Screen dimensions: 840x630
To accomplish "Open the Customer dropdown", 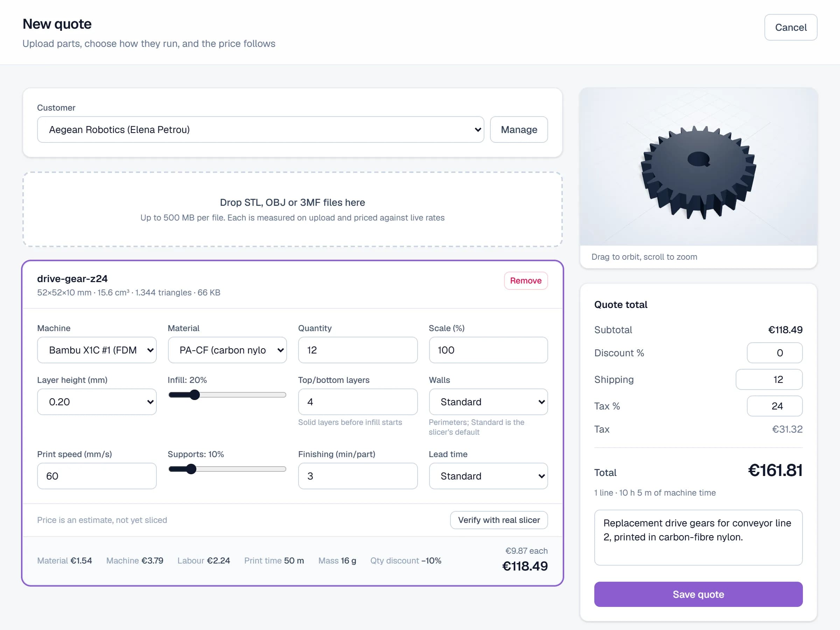I will pos(260,129).
